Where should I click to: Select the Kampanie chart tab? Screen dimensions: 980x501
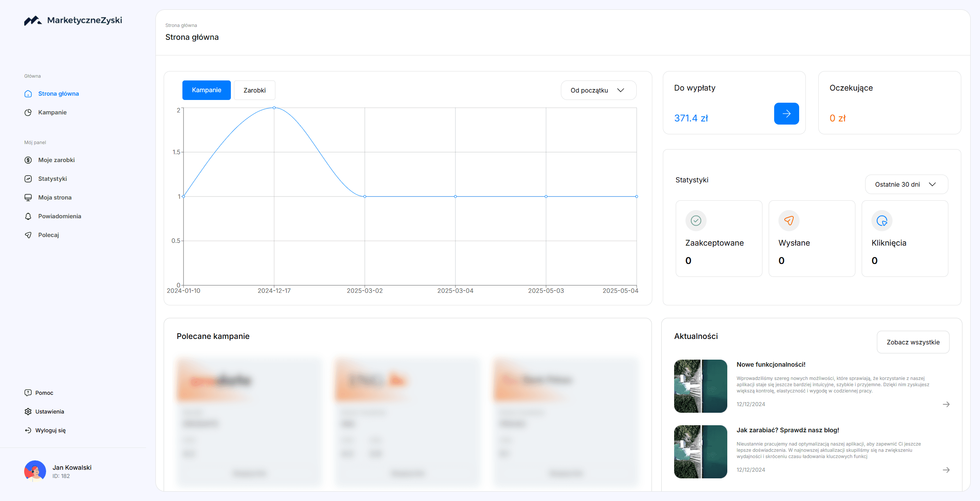point(206,90)
